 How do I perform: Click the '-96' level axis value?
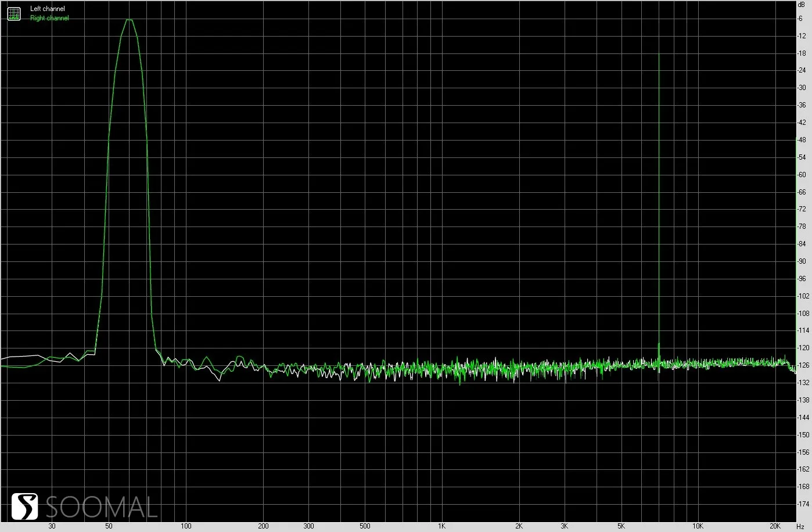pyautogui.click(x=802, y=279)
